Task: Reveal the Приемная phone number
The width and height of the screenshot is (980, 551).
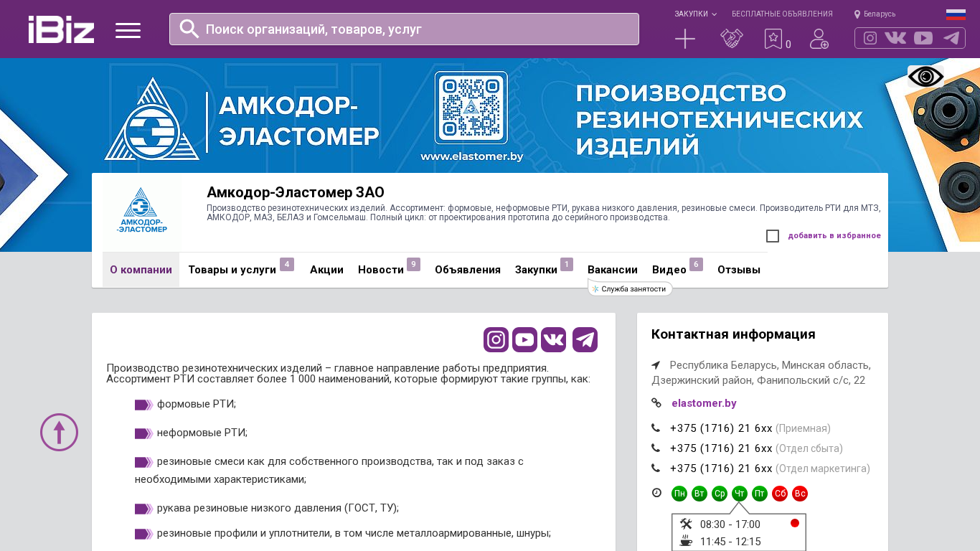Action: [721, 428]
